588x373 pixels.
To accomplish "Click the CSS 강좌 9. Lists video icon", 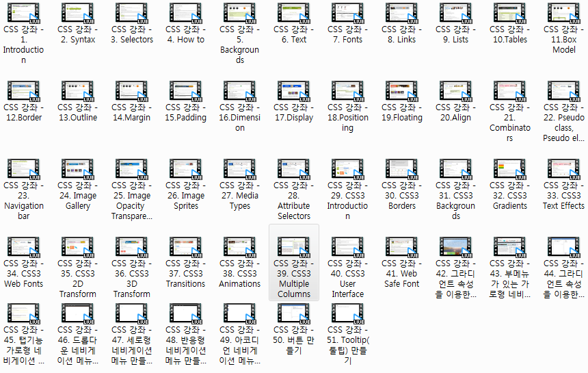I will [x=455, y=13].
